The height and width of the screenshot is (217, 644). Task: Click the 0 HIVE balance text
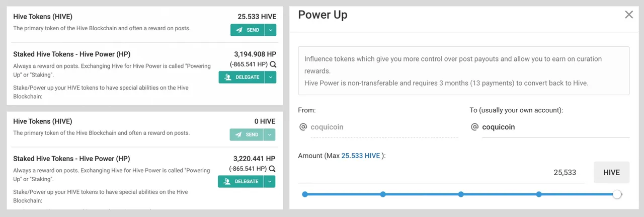265,121
